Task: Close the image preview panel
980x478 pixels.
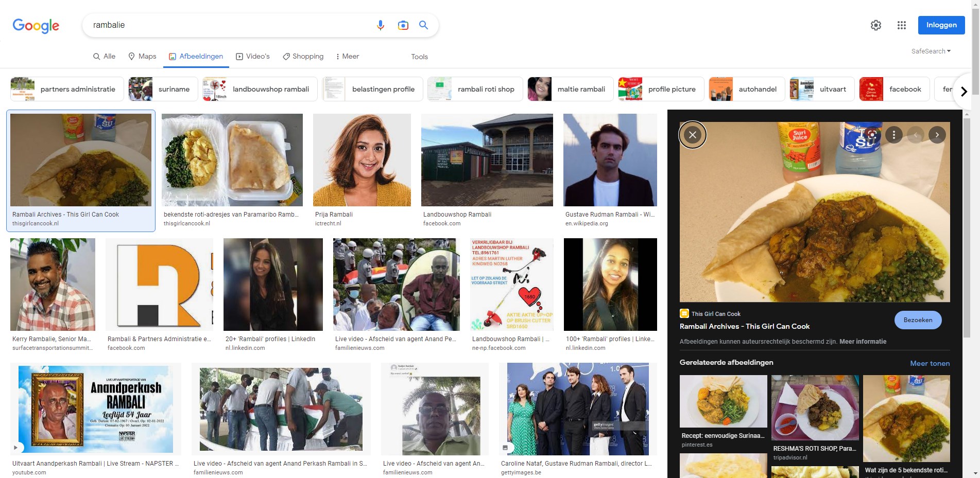Action: [x=693, y=135]
